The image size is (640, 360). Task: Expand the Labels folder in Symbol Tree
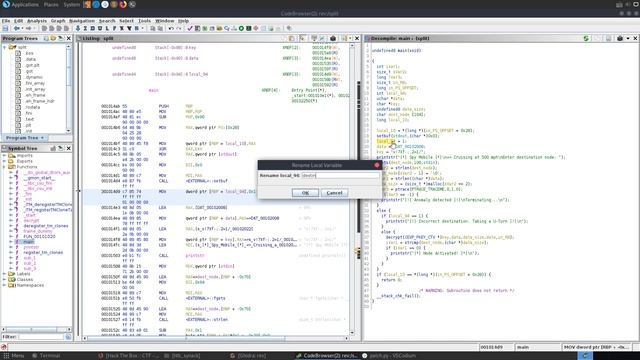pyautogui.click(x=5, y=274)
